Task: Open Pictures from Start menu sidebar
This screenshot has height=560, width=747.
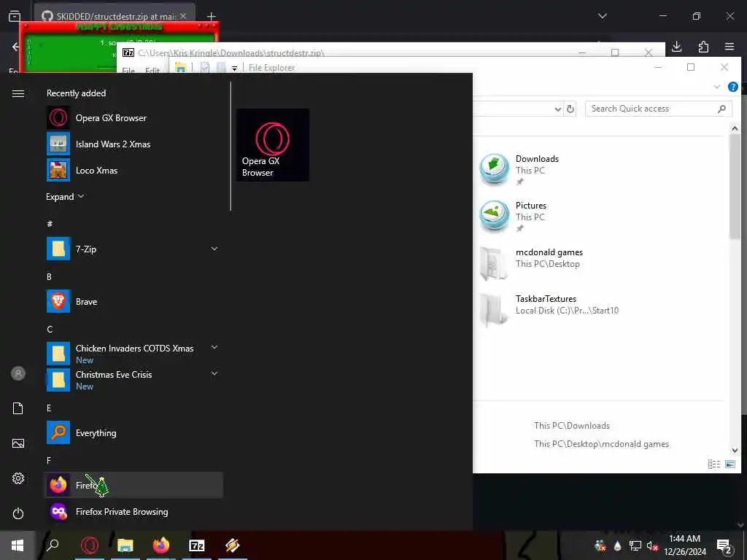Action: (18, 443)
